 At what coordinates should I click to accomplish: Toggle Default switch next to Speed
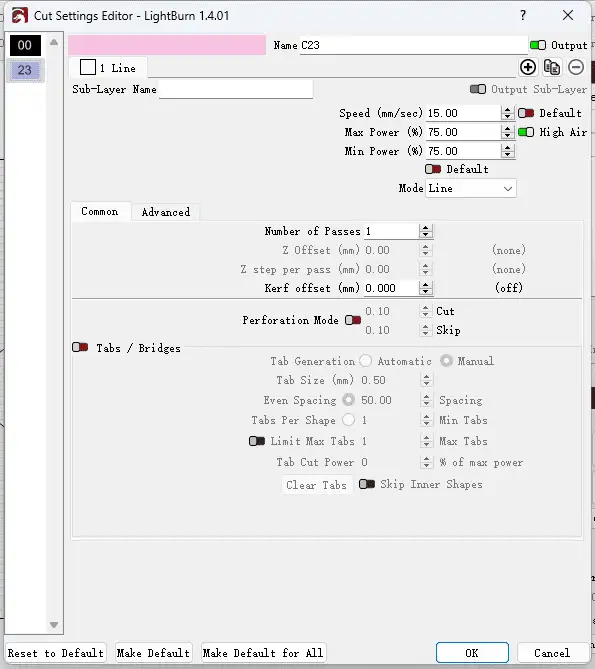526,113
